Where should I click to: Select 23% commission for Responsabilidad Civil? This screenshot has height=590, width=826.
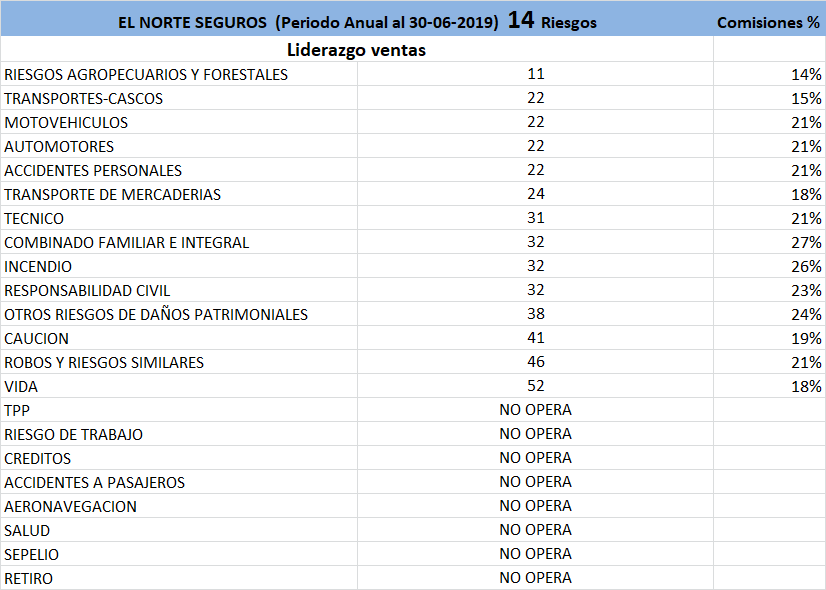point(806,291)
